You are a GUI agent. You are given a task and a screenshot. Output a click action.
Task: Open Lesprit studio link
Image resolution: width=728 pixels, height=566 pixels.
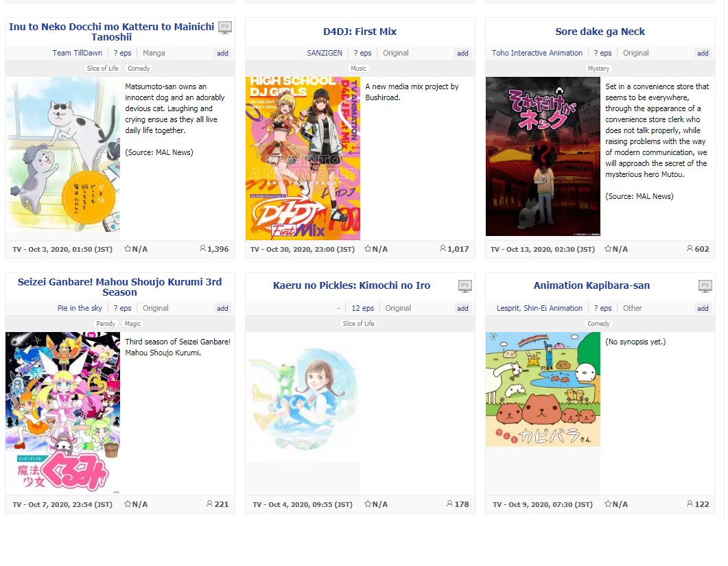508,308
